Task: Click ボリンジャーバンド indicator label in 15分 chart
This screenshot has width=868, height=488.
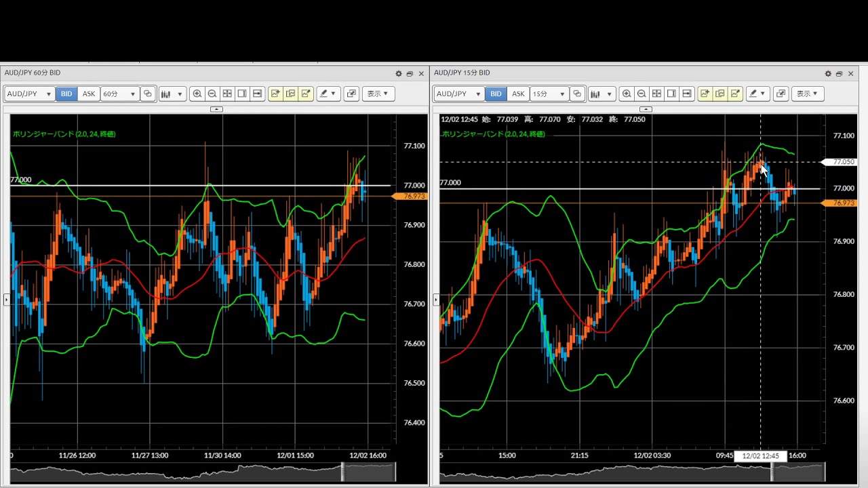Action: [494, 134]
